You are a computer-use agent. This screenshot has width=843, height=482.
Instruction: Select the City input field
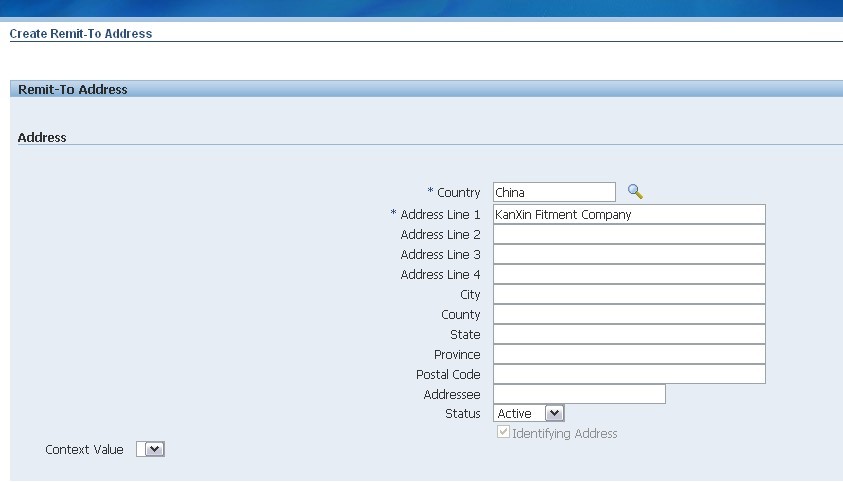click(629, 294)
